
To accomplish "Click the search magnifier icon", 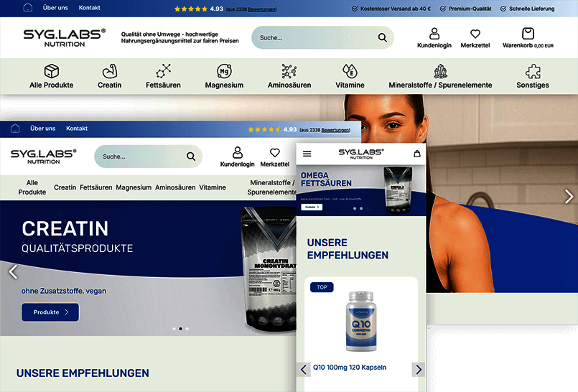I will point(382,38).
